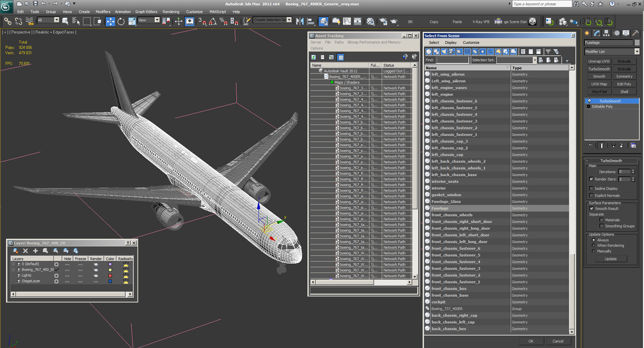Click the filter funnel icon in Select From Scene
644x348 pixels.
[548, 52]
